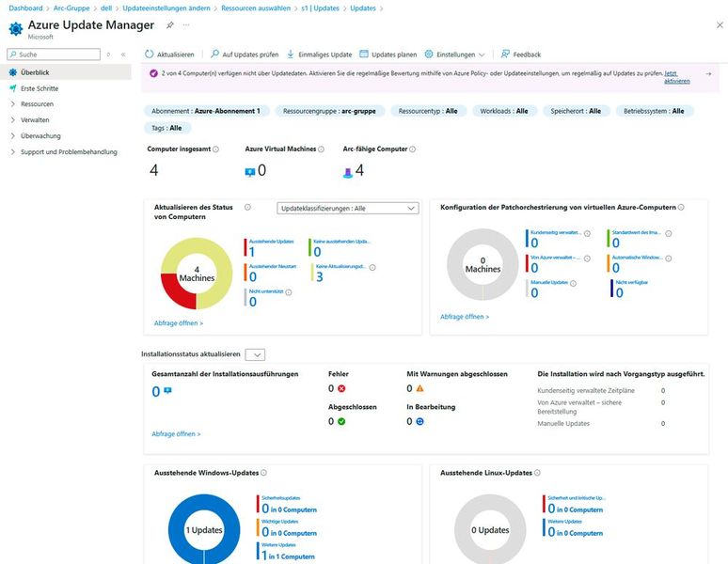Click the Fehler red error icon
This screenshot has height=564, width=728.
point(341,388)
